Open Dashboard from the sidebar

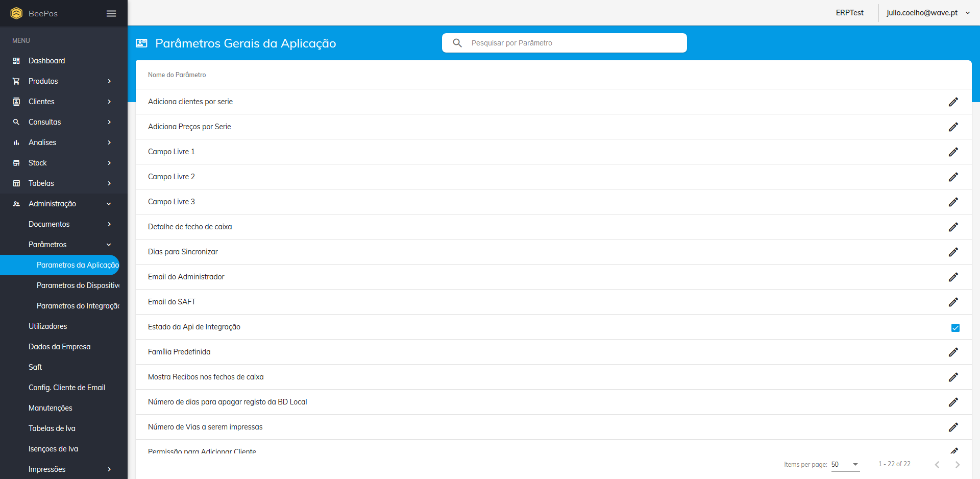tap(46, 61)
